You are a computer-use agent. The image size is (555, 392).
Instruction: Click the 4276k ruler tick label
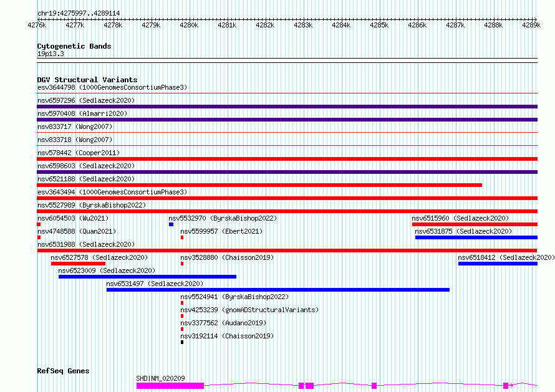tap(37, 25)
